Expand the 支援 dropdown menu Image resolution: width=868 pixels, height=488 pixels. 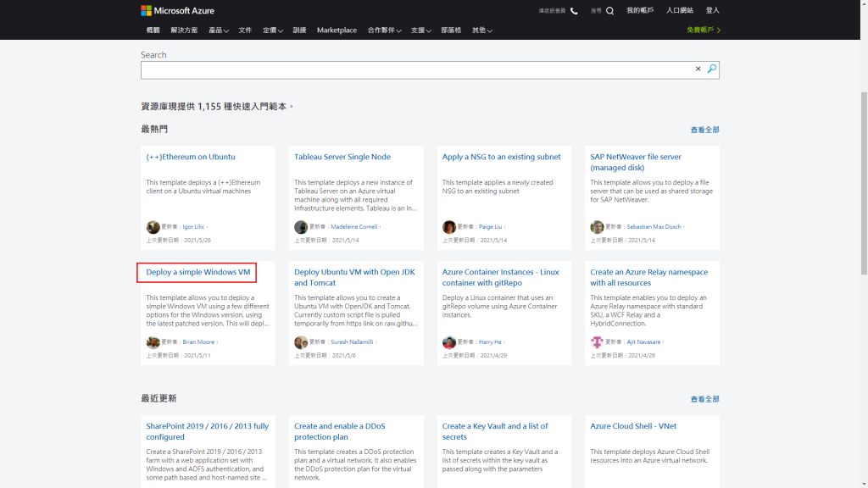pyautogui.click(x=420, y=30)
